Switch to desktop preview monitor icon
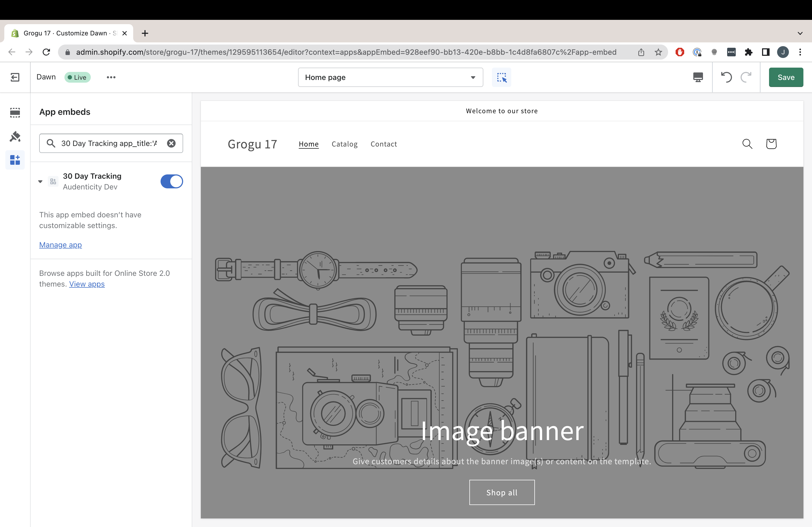The height and width of the screenshot is (527, 812). coord(698,77)
